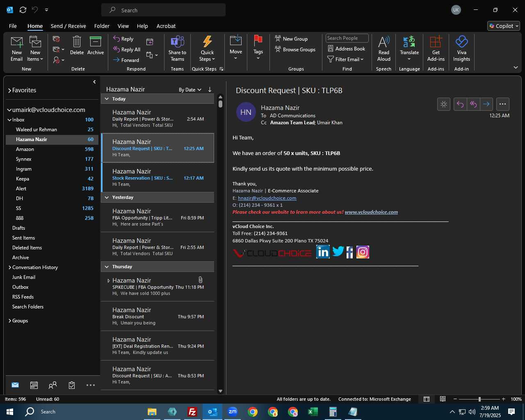Share this email to Teams

click(177, 48)
